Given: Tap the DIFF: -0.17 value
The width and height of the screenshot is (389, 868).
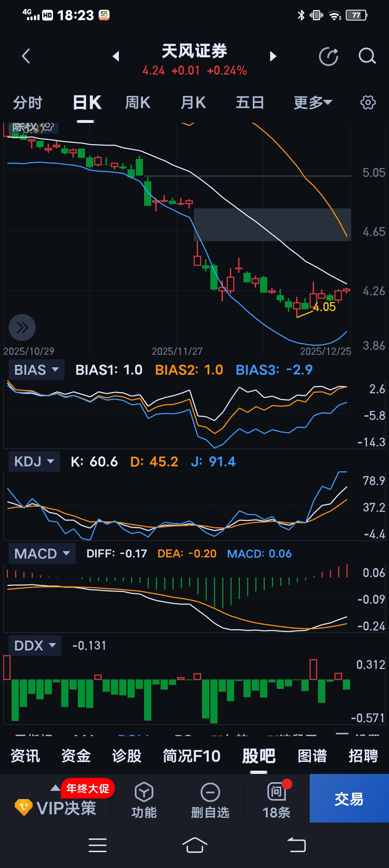Looking at the screenshot, I should click(117, 554).
